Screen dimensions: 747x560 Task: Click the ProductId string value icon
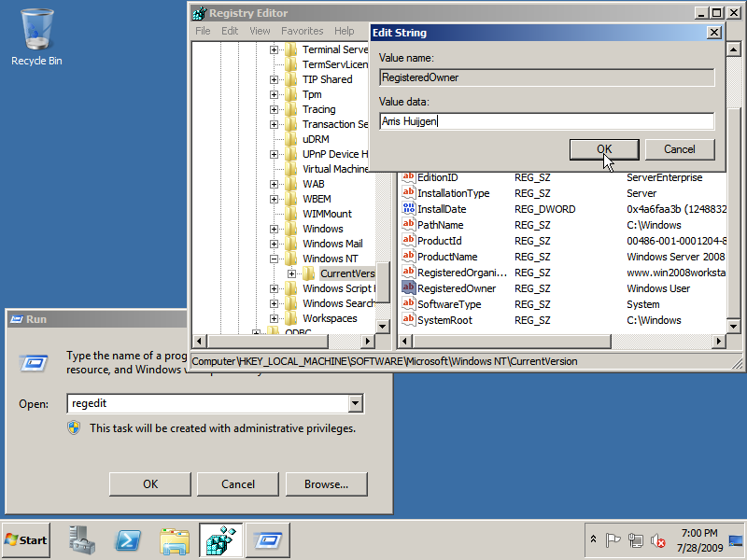[408, 241]
